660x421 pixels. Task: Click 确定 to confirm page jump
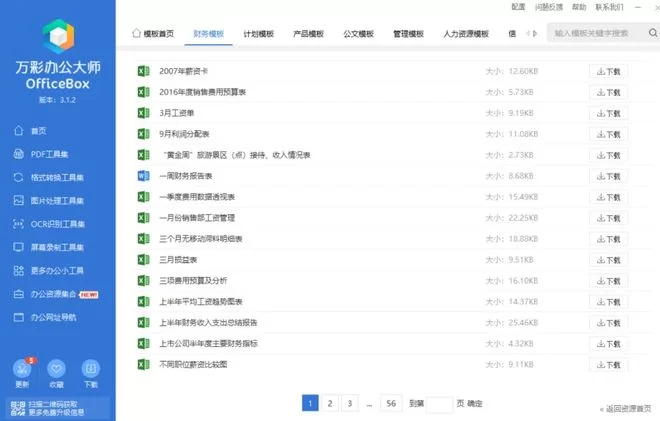point(475,403)
